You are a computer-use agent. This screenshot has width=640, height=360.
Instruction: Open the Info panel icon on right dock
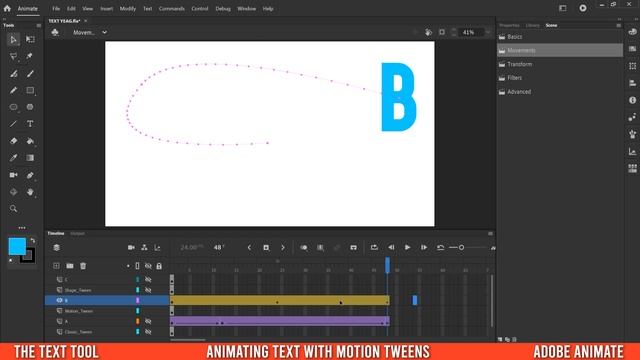coord(632,100)
